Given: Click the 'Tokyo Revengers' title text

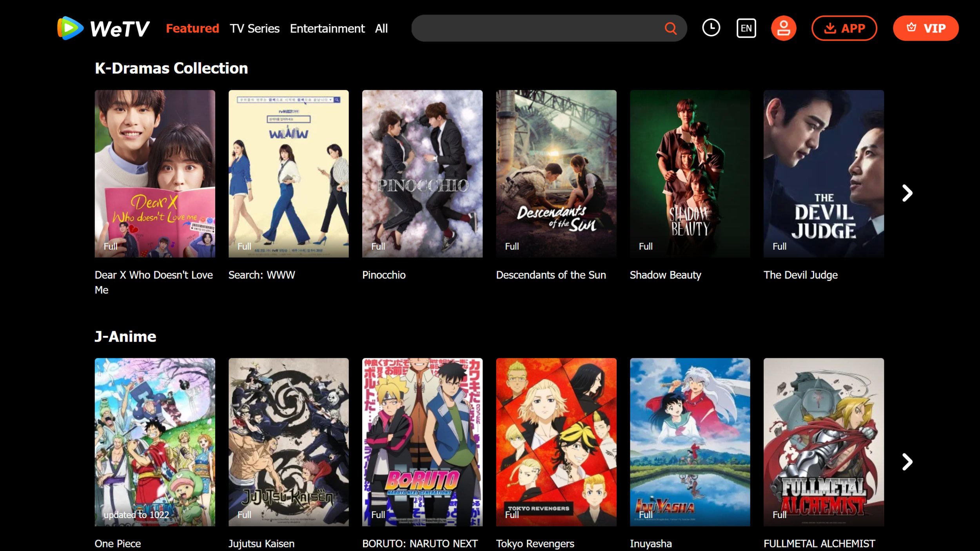Looking at the screenshot, I should click(x=535, y=544).
